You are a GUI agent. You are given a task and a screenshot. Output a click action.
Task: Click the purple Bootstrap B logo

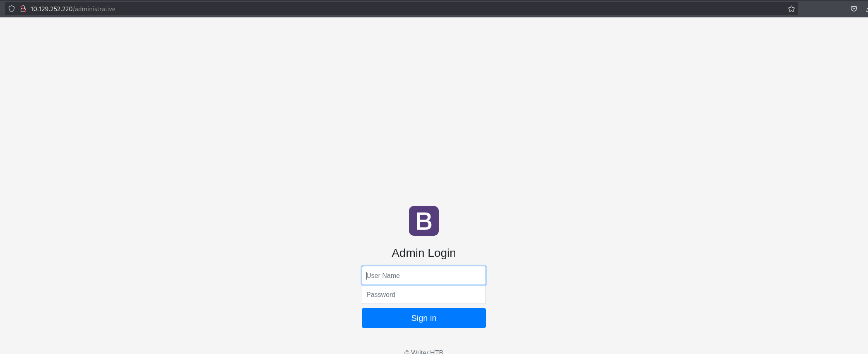[x=423, y=221]
